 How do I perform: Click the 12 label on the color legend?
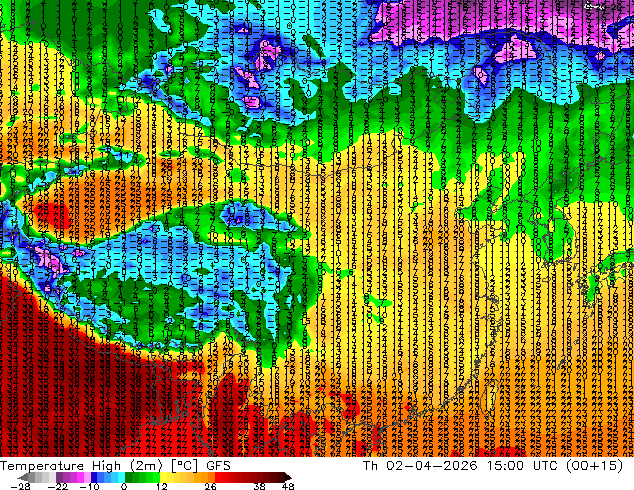coord(162,486)
